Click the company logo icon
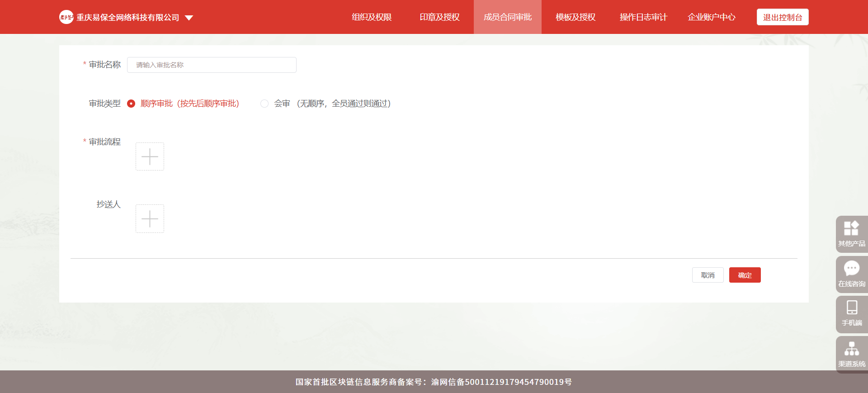868x393 pixels. tap(66, 17)
